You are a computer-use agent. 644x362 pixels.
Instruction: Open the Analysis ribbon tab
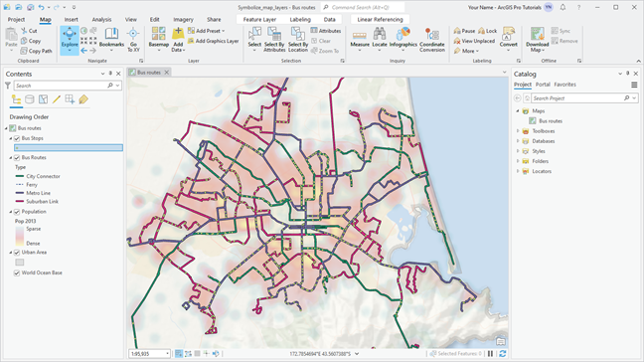101,19
